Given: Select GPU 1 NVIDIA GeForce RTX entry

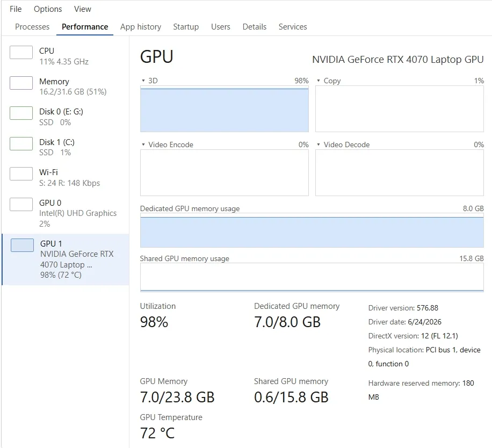Looking at the screenshot, I should coord(66,259).
